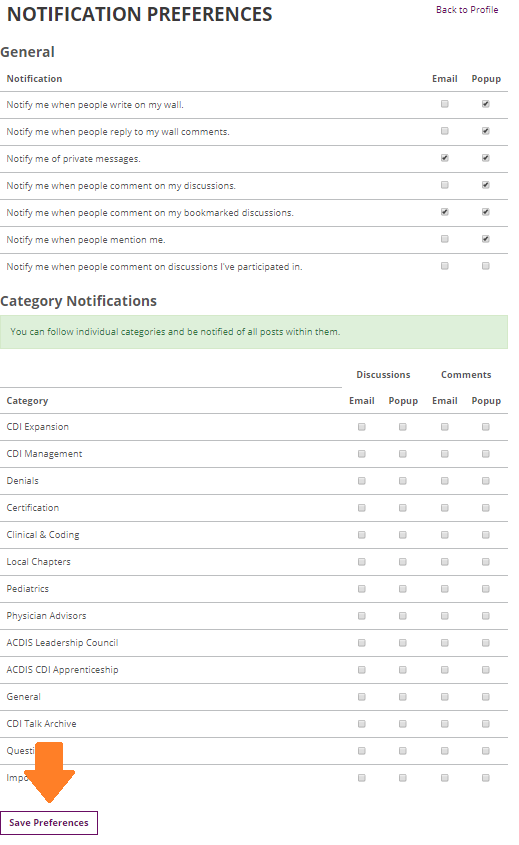Tick General category Discussions Email checkbox
Screen dimensions: 519x845
[362, 696]
